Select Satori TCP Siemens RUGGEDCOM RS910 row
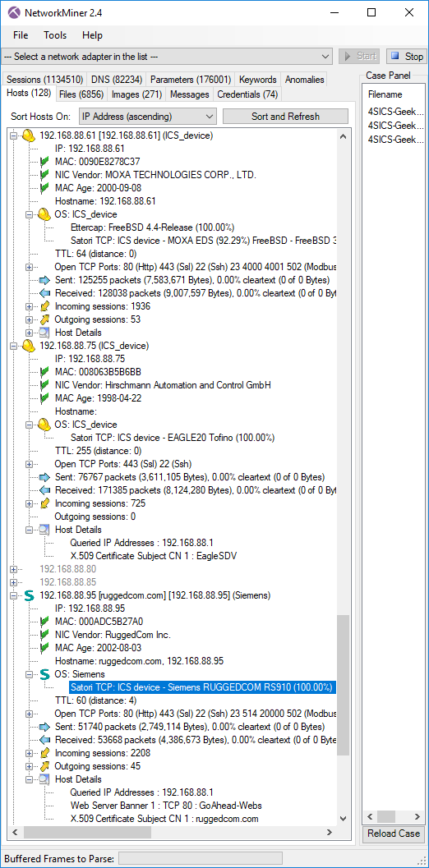 [202, 687]
